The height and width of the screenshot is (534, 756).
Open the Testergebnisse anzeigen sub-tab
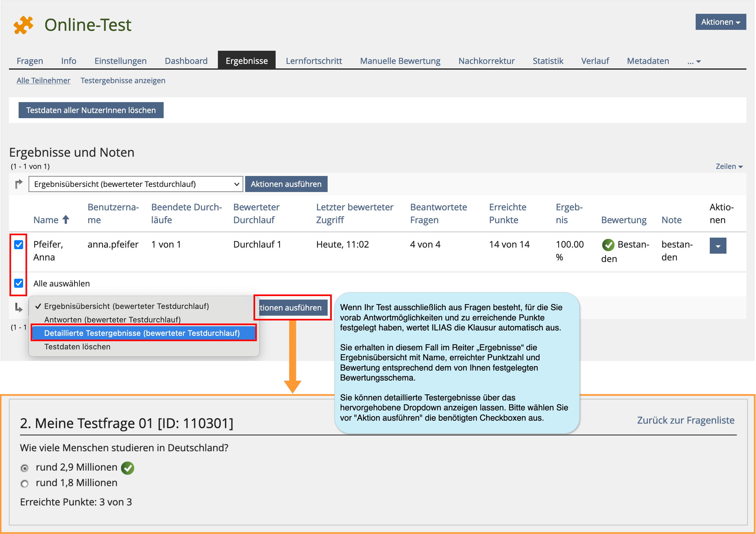pos(123,80)
